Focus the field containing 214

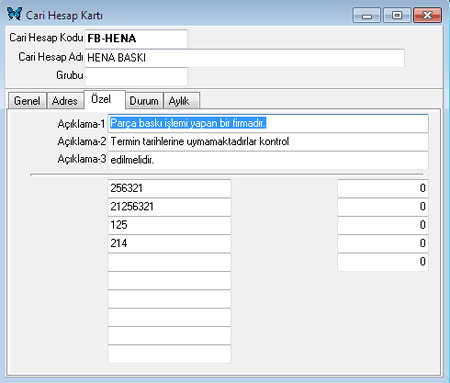[169, 243]
